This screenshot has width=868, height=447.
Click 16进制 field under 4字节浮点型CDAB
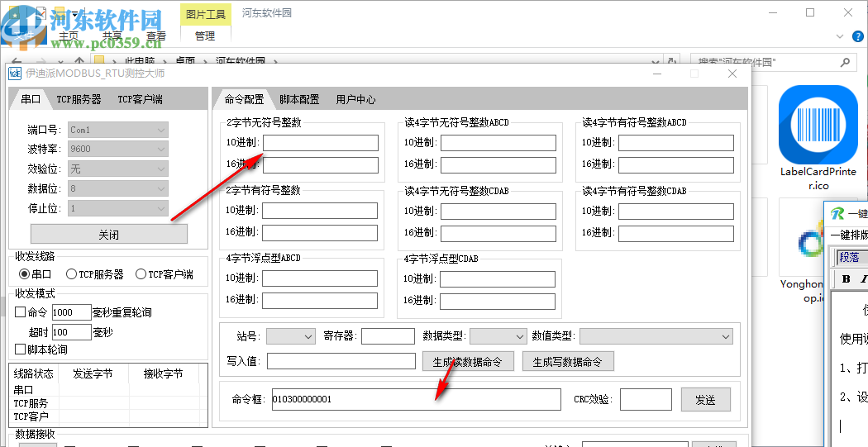498,301
